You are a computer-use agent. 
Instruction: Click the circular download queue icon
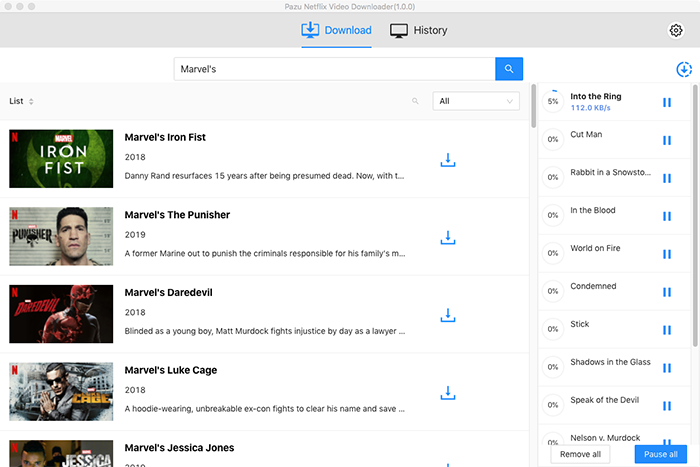683,69
